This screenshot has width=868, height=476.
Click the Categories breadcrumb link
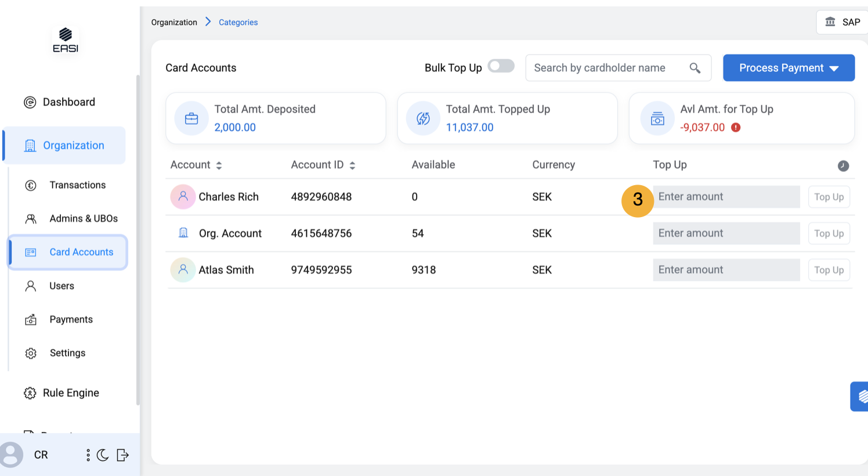point(238,22)
